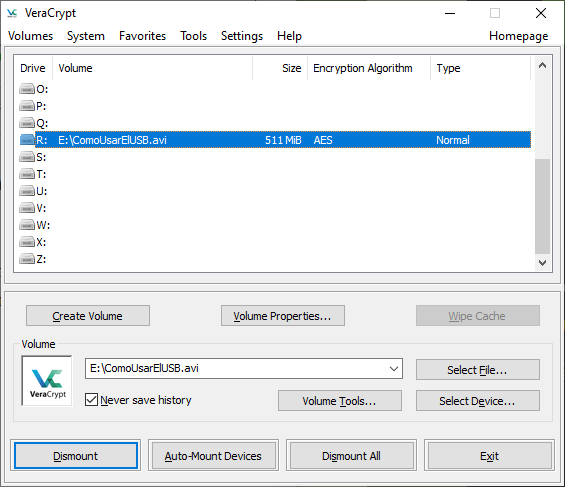Open the Tools menu

pos(193,36)
